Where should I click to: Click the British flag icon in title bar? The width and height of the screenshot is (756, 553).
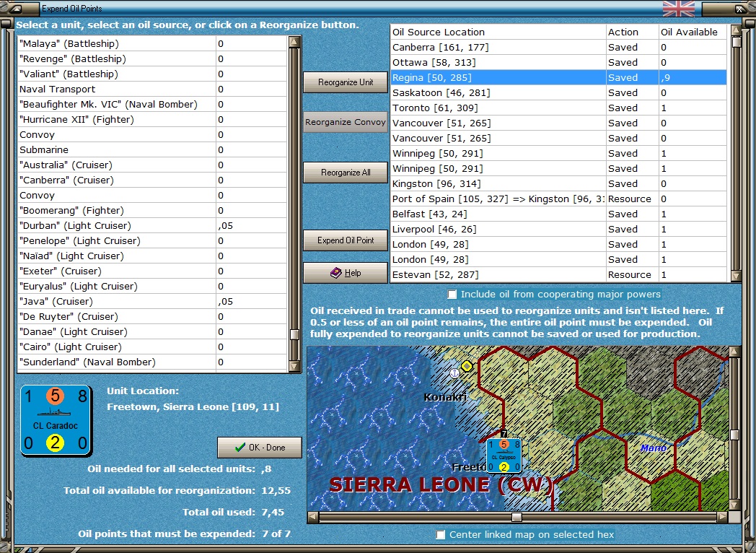click(x=678, y=9)
